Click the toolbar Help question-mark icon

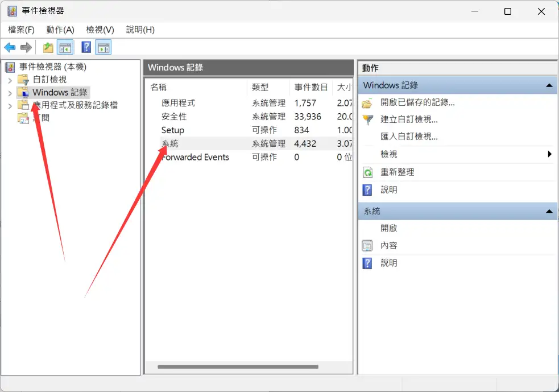pos(86,47)
